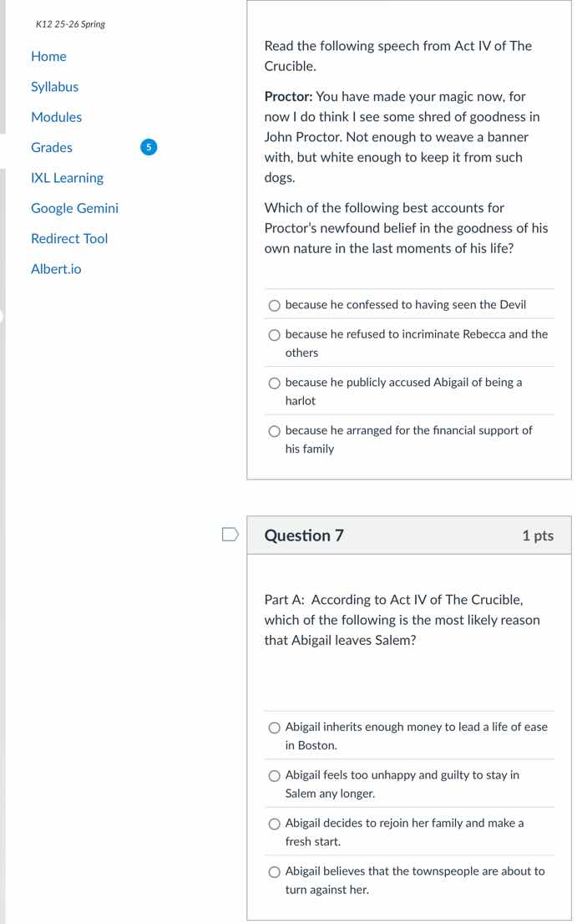The height and width of the screenshot is (924, 577).
Task: View the Grades page
Action: click(52, 148)
